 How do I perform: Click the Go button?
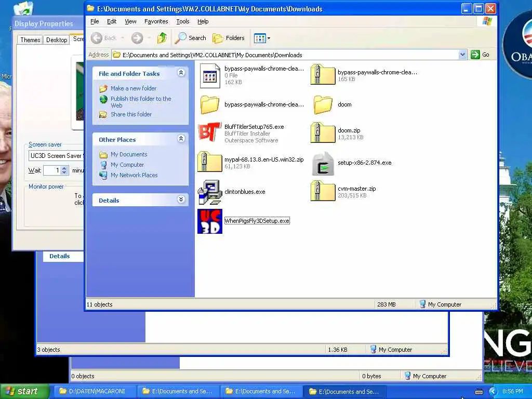[480, 55]
